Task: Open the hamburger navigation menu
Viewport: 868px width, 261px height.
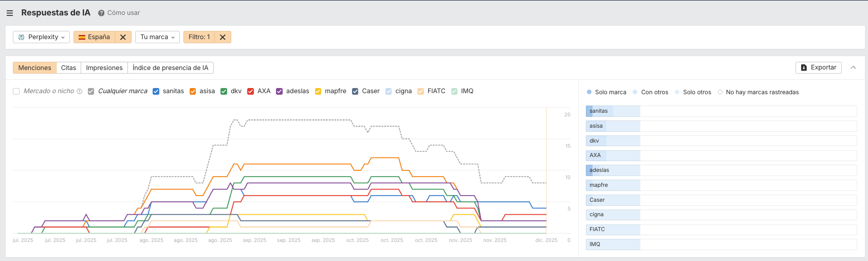Action: (10, 13)
